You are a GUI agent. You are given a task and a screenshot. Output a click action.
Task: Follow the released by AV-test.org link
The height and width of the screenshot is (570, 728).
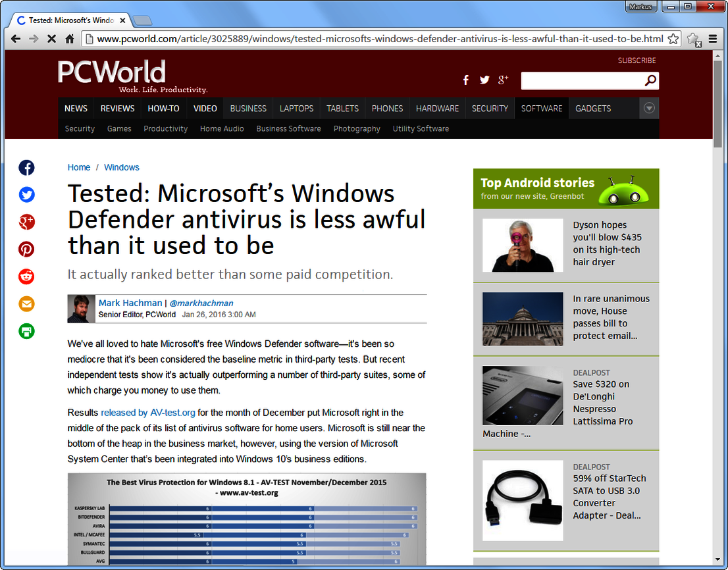(x=147, y=413)
